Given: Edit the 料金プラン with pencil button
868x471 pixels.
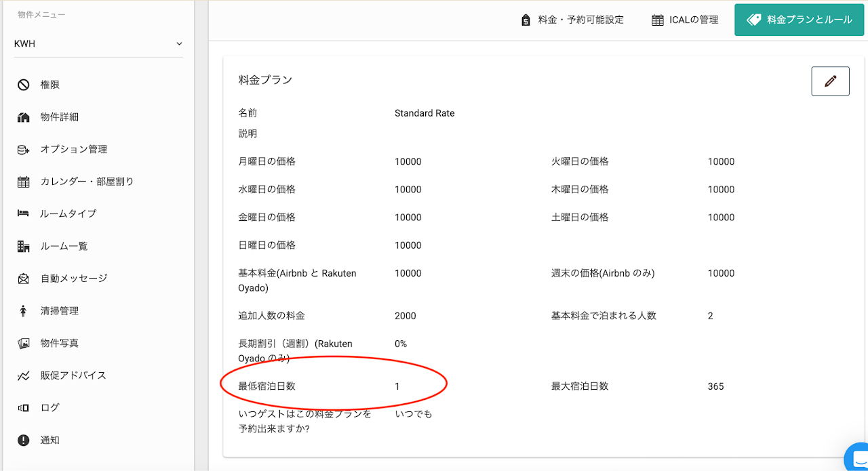Looking at the screenshot, I should [x=830, y=81].
